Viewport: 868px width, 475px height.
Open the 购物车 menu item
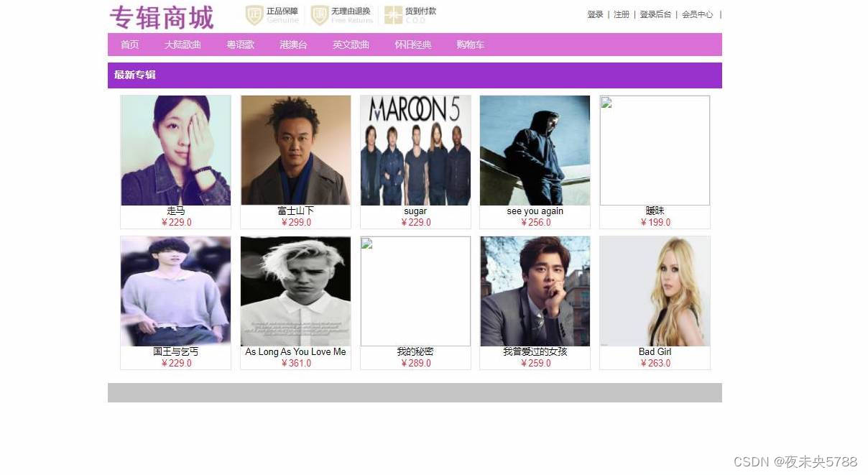click(471, 45)
